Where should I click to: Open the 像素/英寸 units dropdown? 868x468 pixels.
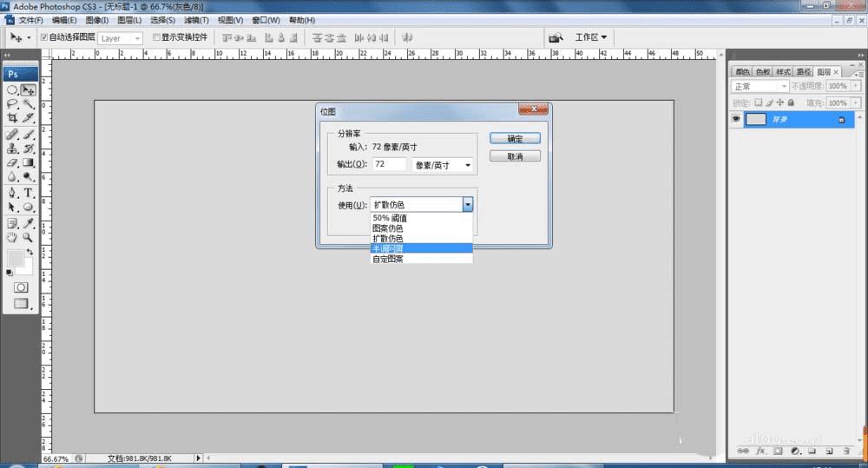pos(443,165)
